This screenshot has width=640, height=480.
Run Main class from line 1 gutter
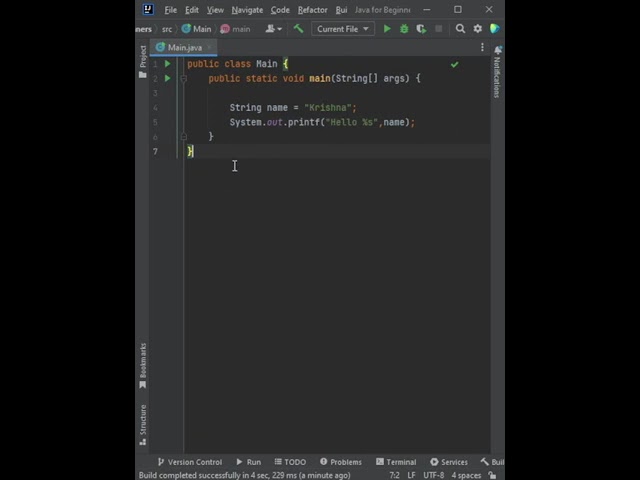tap(167, 64)
